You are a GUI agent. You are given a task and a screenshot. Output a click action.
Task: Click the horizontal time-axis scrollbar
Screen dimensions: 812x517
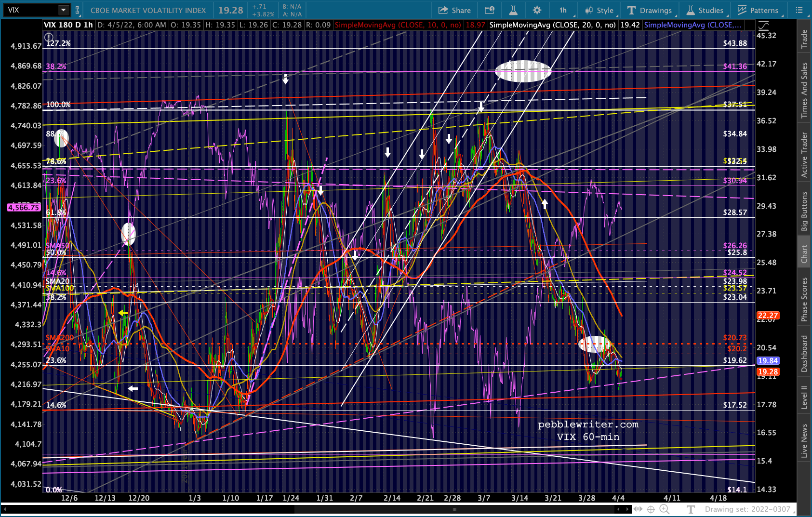point(453,509)
